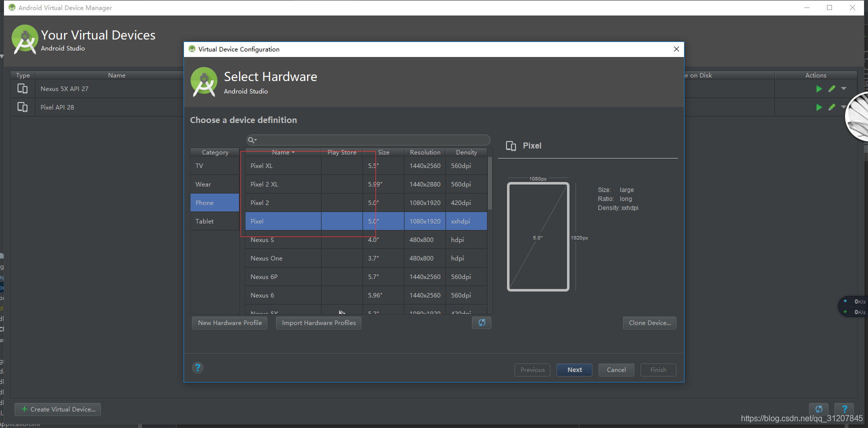Screen dimensions: 868x428
Task: Minimize the Android Virtual Device Manager window
Action: pos(807,7)
